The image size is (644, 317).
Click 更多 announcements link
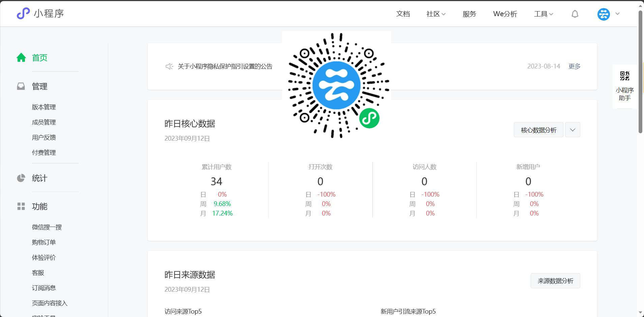pos(575,66)
